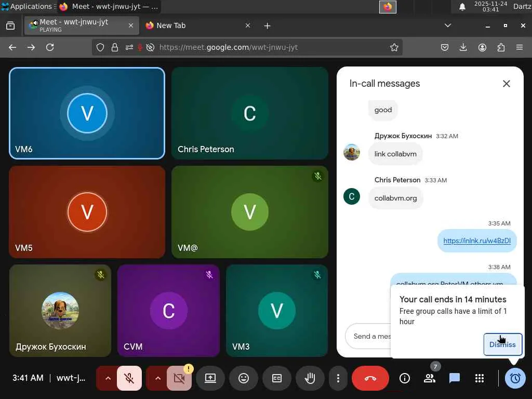Viewport: 532px width, 399px height.
Task: Switch to the Meet - wwt-jnwu-jyt tab
Action: click(x=82, y=25)
